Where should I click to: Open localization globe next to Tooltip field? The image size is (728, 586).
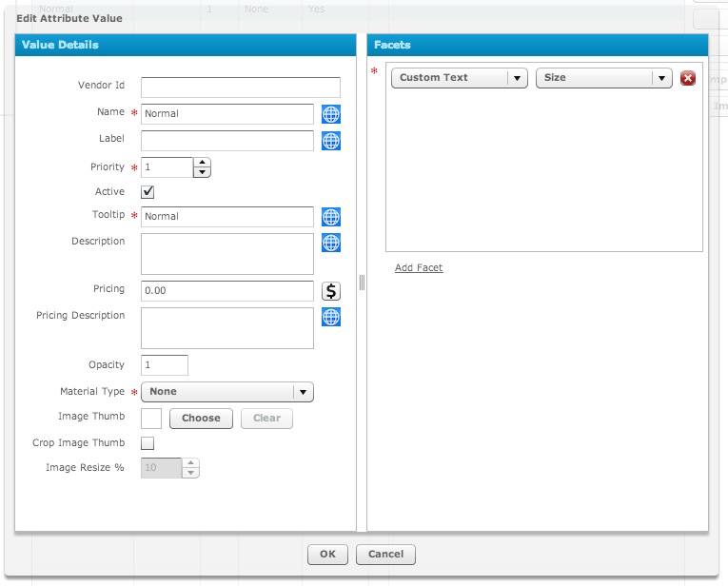[331, 217]
